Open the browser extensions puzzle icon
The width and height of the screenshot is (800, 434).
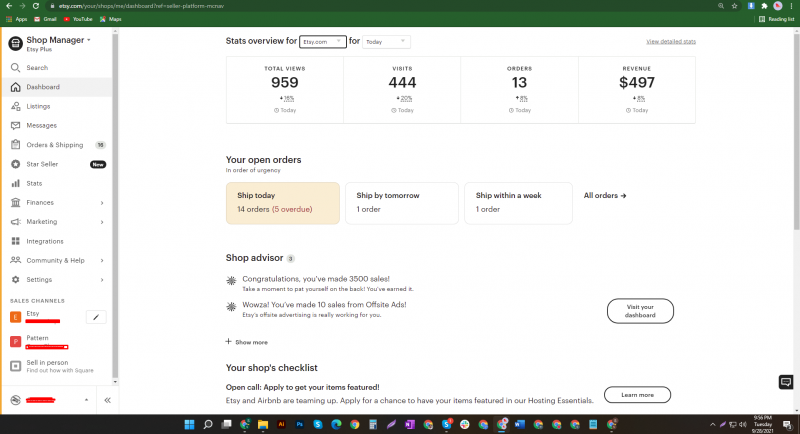click(764, 6)
